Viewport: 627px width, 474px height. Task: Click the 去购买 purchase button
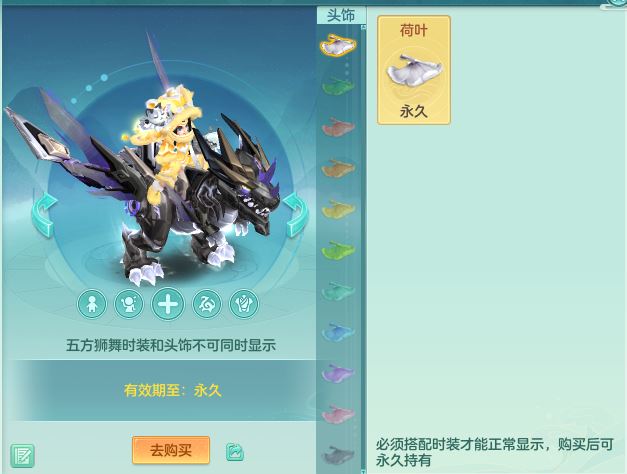click(x=171, y=450)
